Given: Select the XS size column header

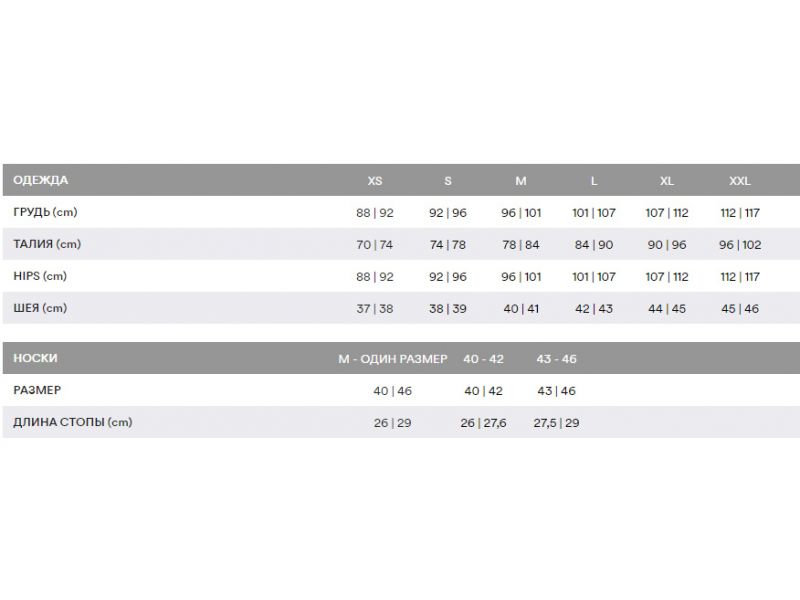Looking at the screenshot, I should tap(375, 181).
